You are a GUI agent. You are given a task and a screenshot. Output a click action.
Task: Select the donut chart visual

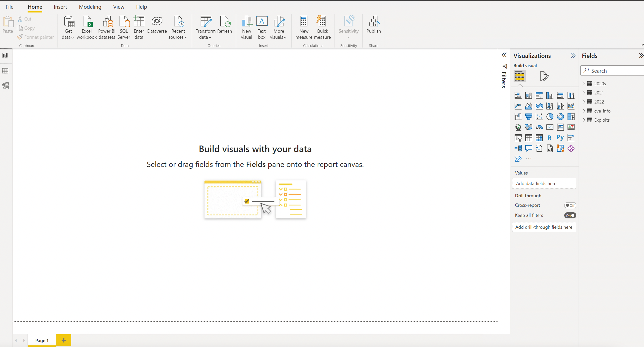[560, 117]
